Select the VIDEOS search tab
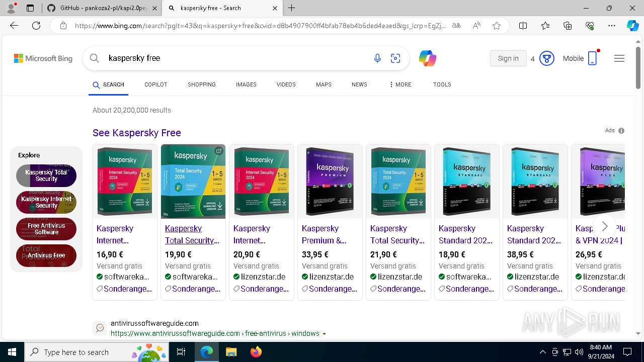This screenshot has width=644, height=362. (x=286, y=84)
